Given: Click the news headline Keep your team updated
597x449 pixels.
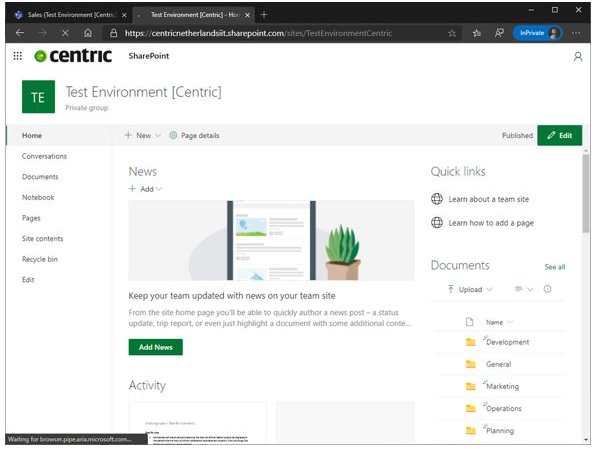Looking at the screenshot, I should tap(232, 296).
